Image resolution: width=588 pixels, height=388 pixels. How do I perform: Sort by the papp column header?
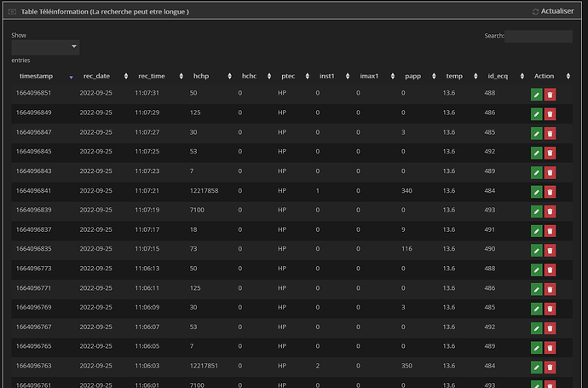click(411, 76)
